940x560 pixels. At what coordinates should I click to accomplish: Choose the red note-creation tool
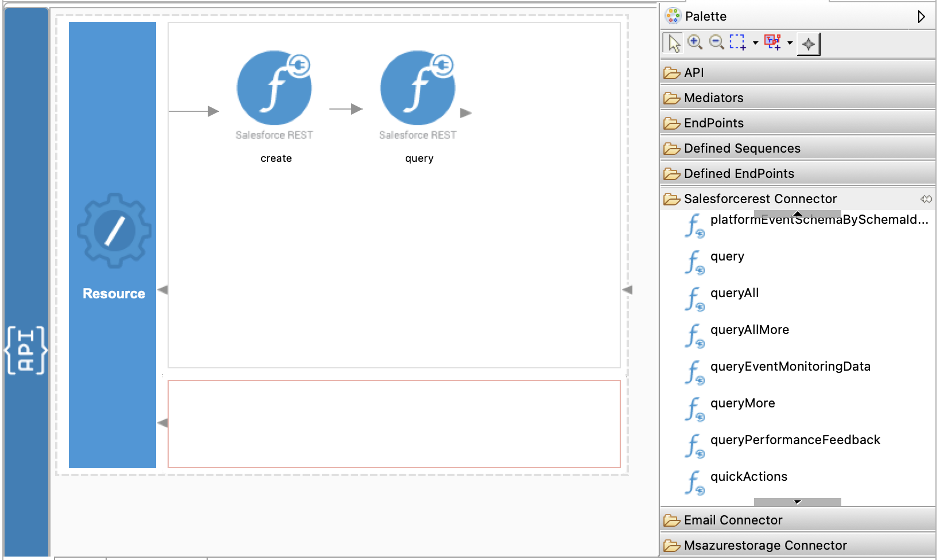point(773,42)
